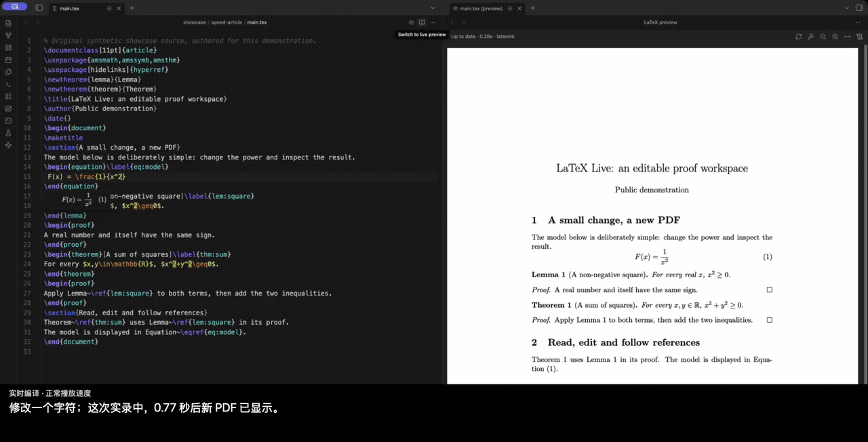Click the equation number (1) in the PDF
This screenshot has width=868, height=442.
(768, 257)
